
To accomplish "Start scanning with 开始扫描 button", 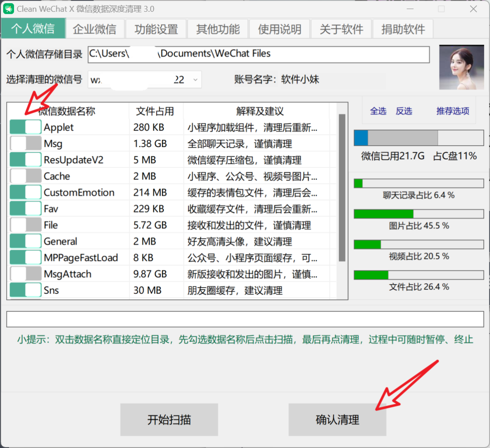I will pyautogui.click(x=169, y=419).
